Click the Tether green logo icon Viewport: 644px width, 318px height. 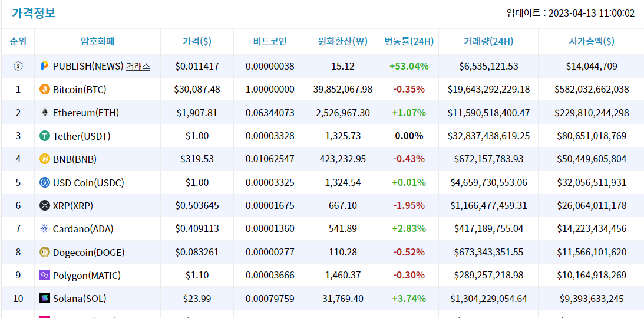tap(44, 136)
